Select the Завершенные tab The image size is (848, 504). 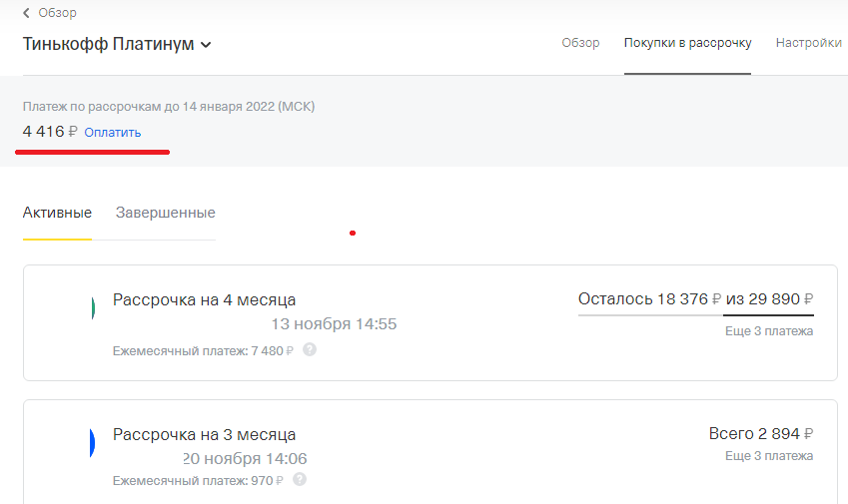click(x=166, y=213)
